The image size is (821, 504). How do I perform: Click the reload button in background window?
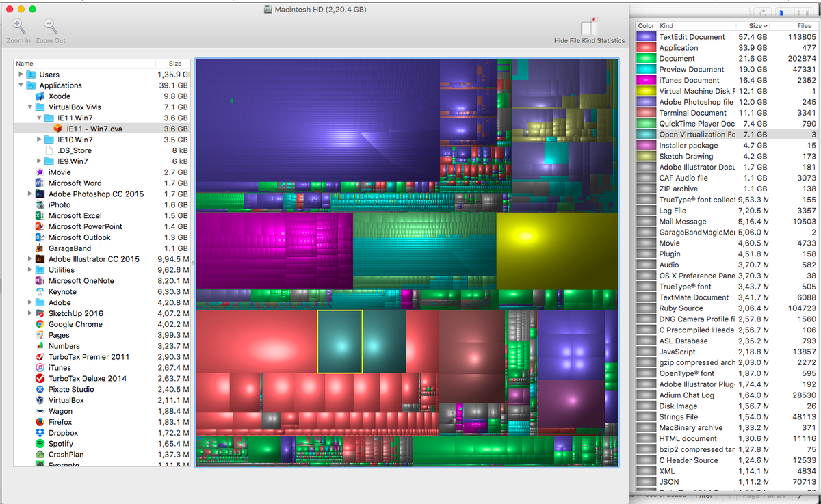tap(762, 12)
